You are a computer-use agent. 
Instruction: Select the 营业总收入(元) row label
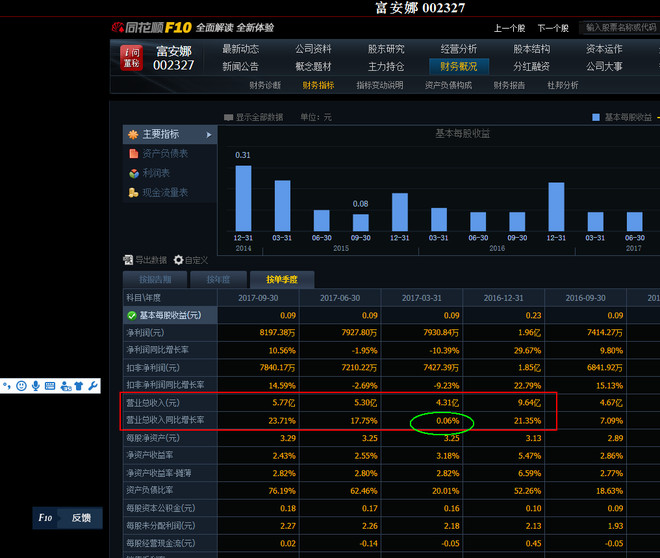click(x=153, y=403)
